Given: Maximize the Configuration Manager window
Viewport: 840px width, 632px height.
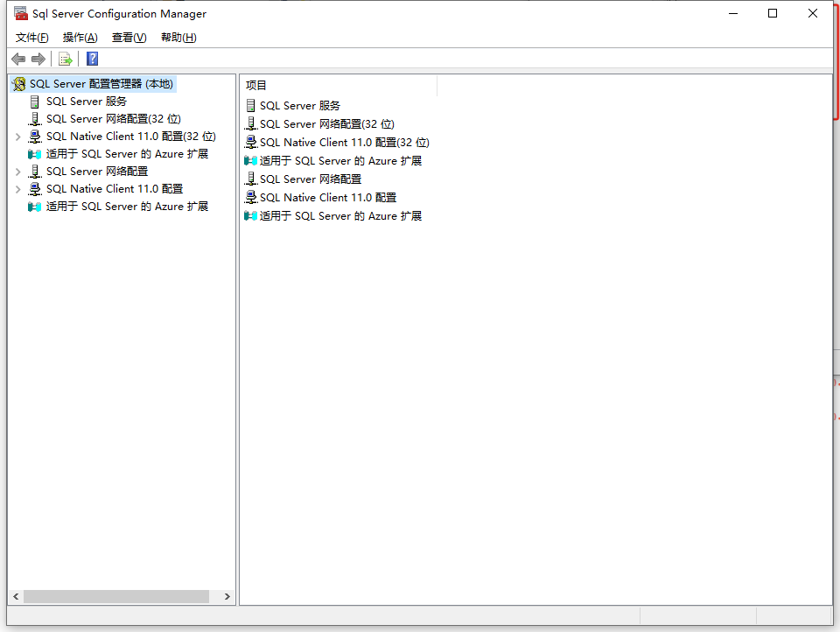Looking at the screenshot, I should tap(773, 13).
